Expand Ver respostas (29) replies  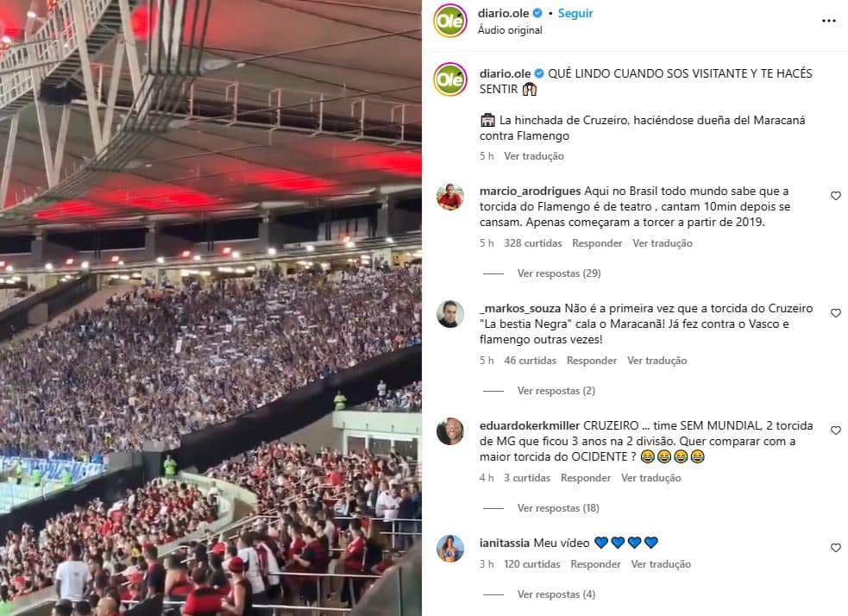[x=559, y=273]
